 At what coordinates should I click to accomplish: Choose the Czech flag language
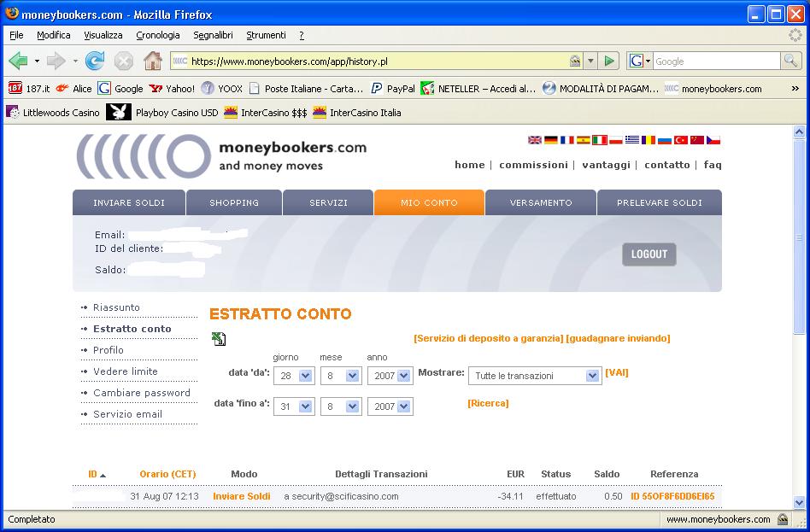point(713,140)
